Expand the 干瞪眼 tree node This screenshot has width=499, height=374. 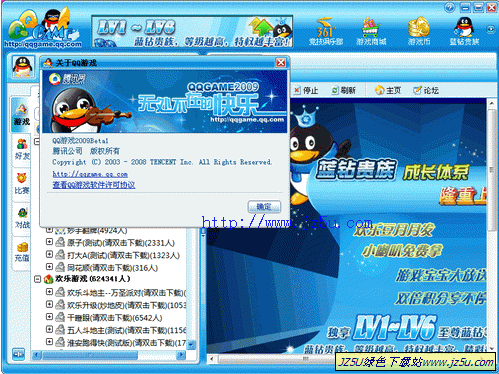pyautogui.click(x=49, y=317)
